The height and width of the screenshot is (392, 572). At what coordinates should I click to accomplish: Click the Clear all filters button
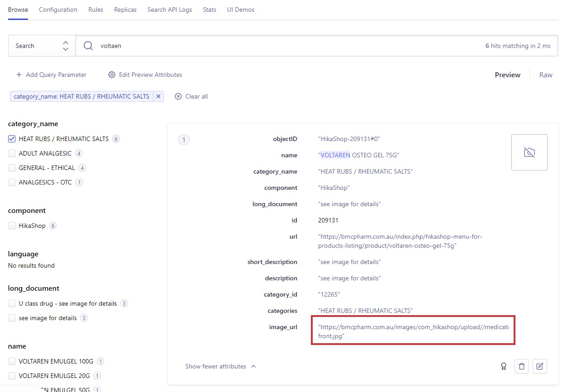pyautogui.click(x=191, y=96)
